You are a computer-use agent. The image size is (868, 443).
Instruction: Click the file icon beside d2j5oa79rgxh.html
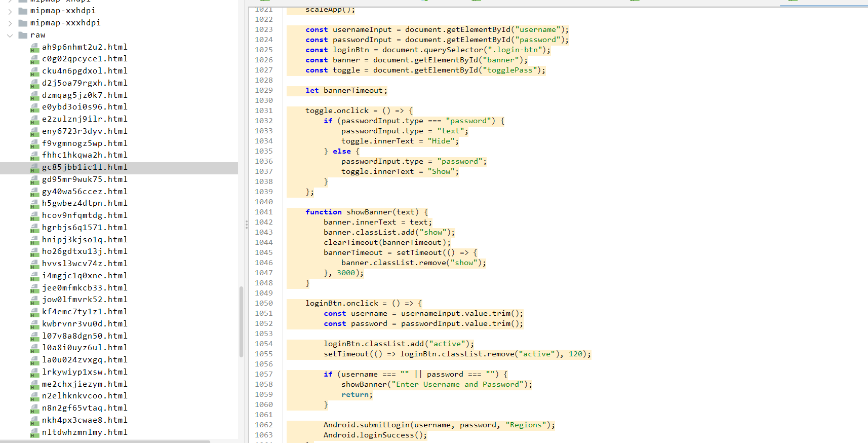[34, 84]
